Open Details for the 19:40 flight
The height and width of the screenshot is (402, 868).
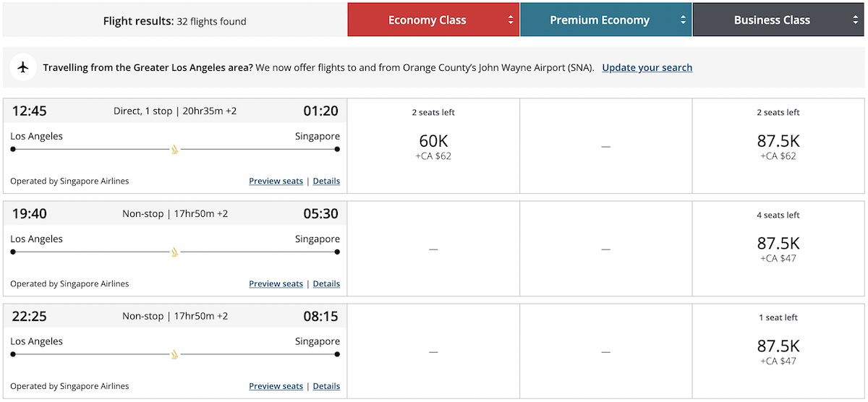(326, 283)
